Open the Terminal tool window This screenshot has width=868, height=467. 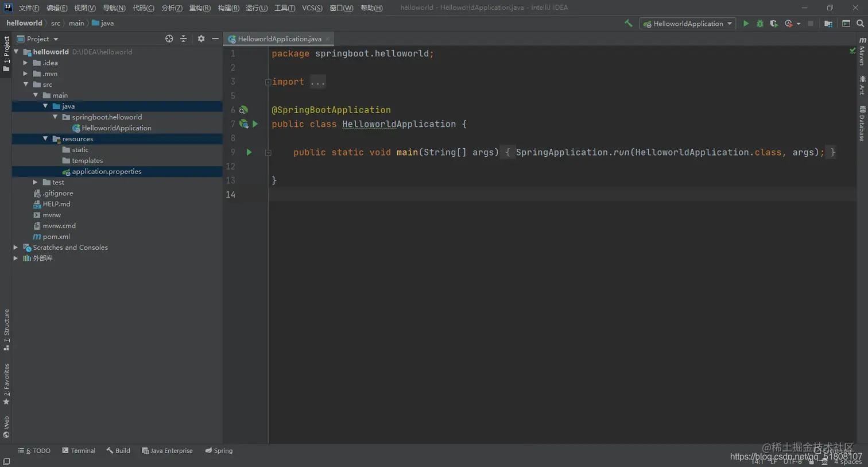click(79, 451)
